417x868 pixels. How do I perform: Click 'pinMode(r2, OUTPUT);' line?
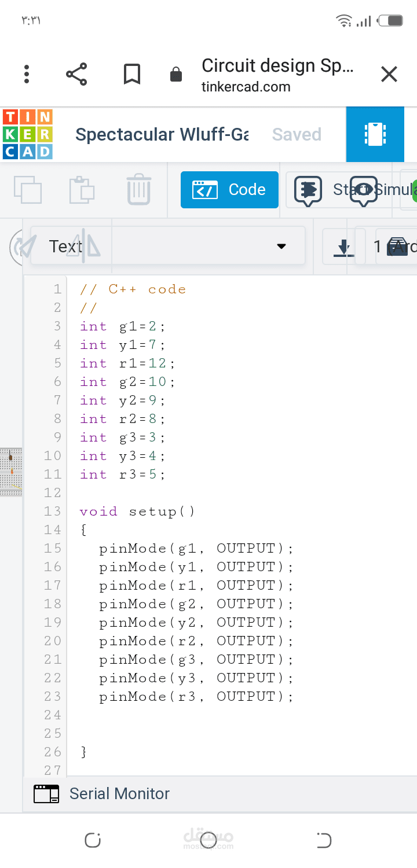click(196, 641)
